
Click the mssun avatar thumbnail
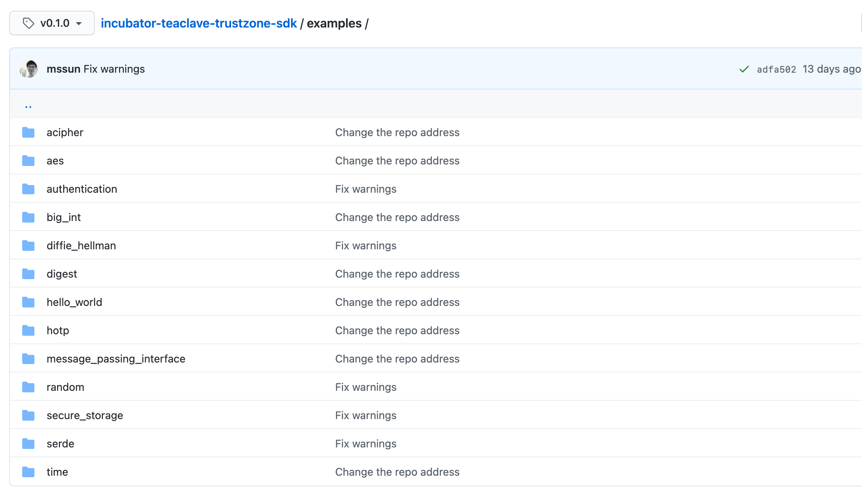[29, 69]
